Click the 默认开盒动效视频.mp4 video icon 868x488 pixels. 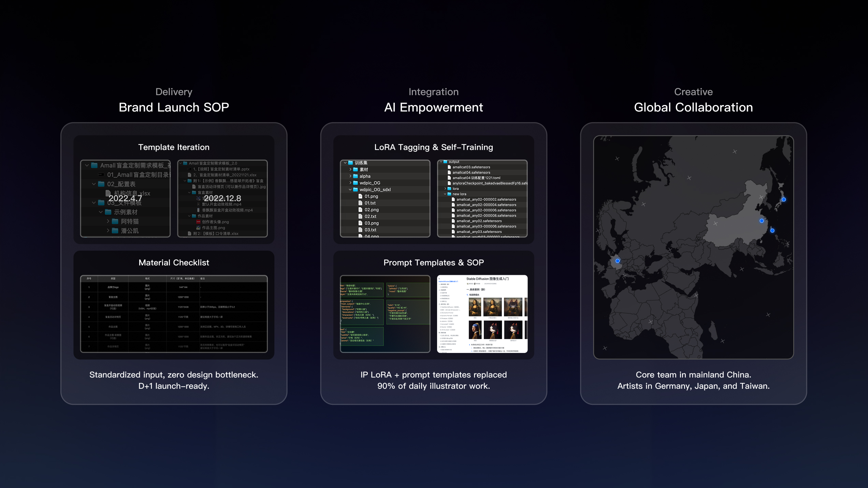[x=198, y=204]
